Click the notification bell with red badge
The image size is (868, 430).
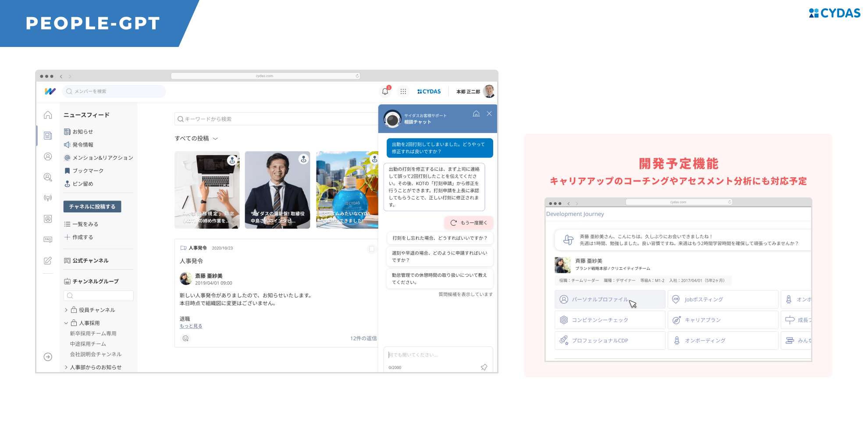click(386, 91)
